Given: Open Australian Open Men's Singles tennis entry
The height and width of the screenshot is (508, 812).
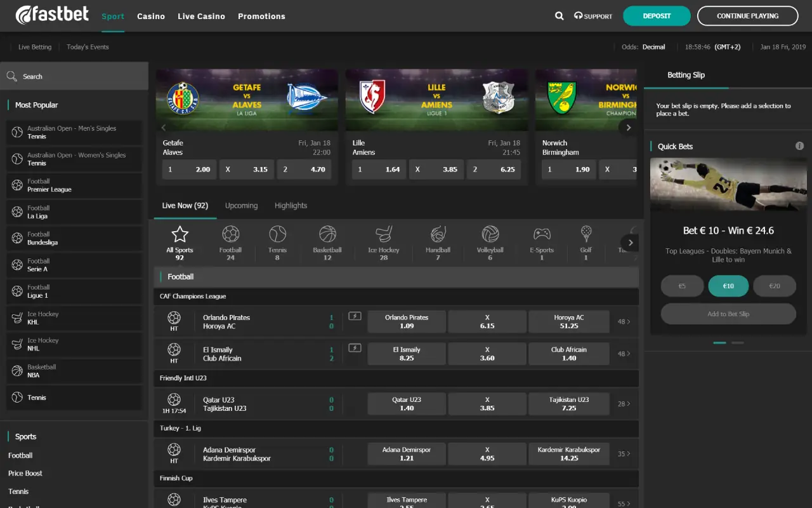Looking at the screenshot, I should (74, 132).
